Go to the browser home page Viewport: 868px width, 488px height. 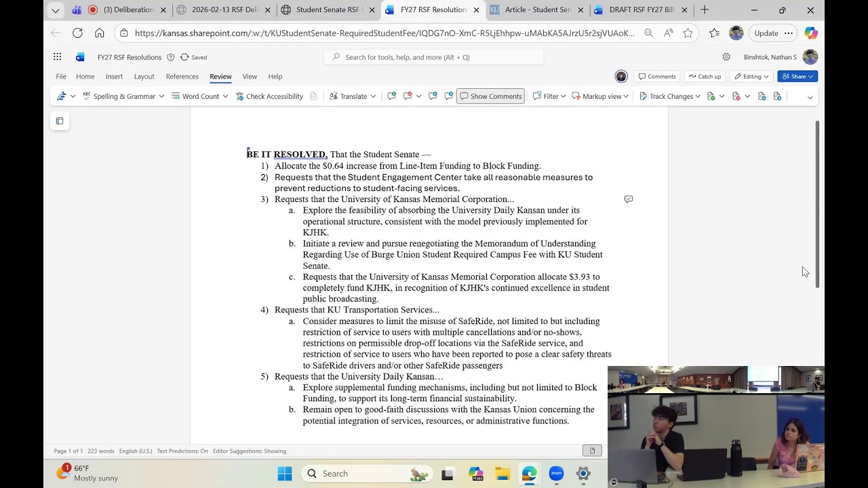click(100, 33)
